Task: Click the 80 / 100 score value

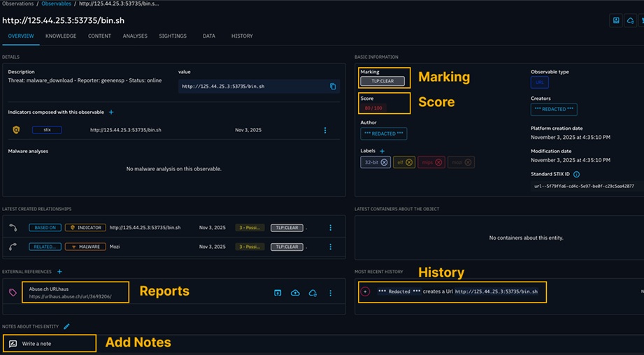Action: [373, 108]
